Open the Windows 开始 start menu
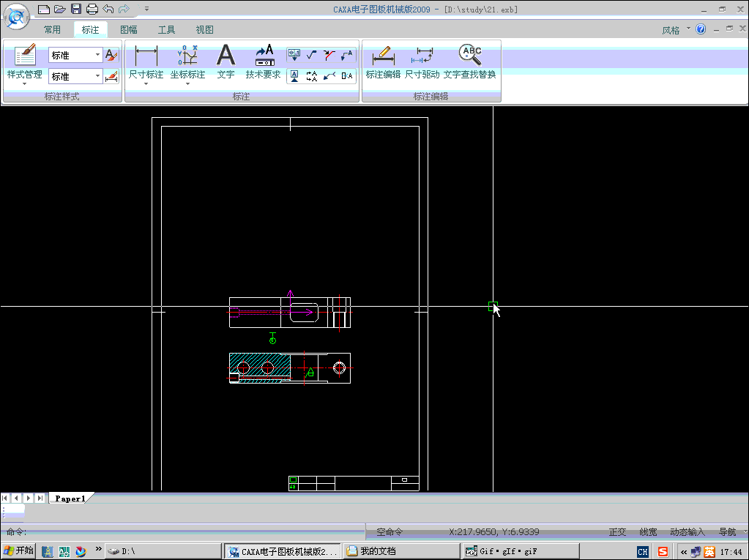Image resolution: width=749 pixels, height=560 pixels. (x=18, y=551)
